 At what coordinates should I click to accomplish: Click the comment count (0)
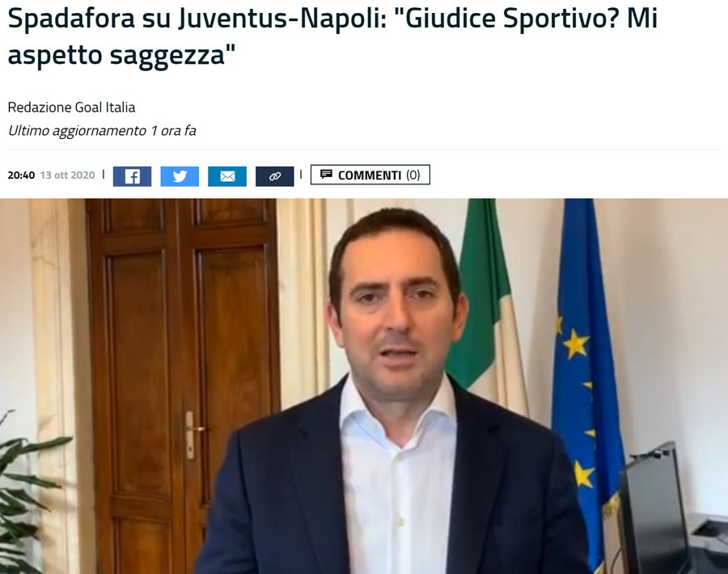[x=413, y=175]
